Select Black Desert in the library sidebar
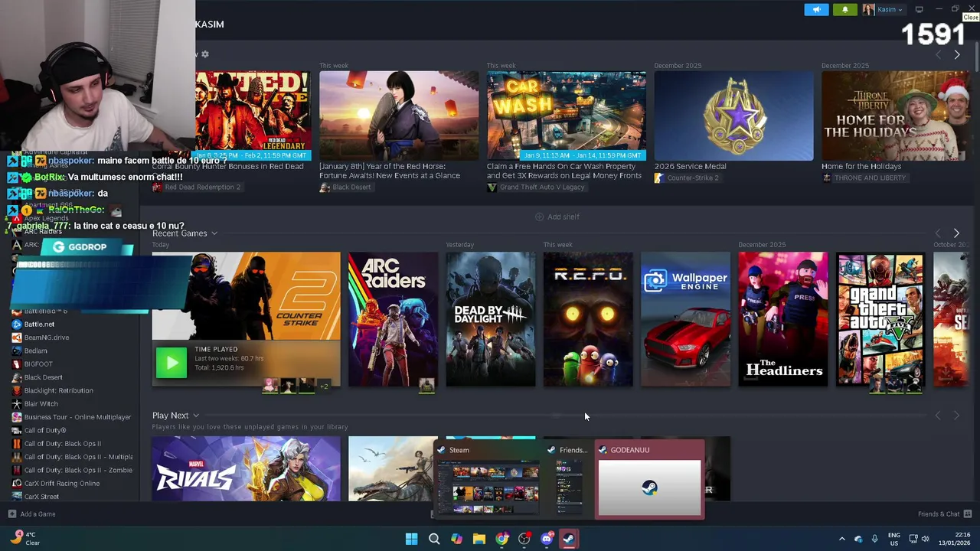Image resolution: width=980 pixels, height=551 pixels. coord(43,377)
